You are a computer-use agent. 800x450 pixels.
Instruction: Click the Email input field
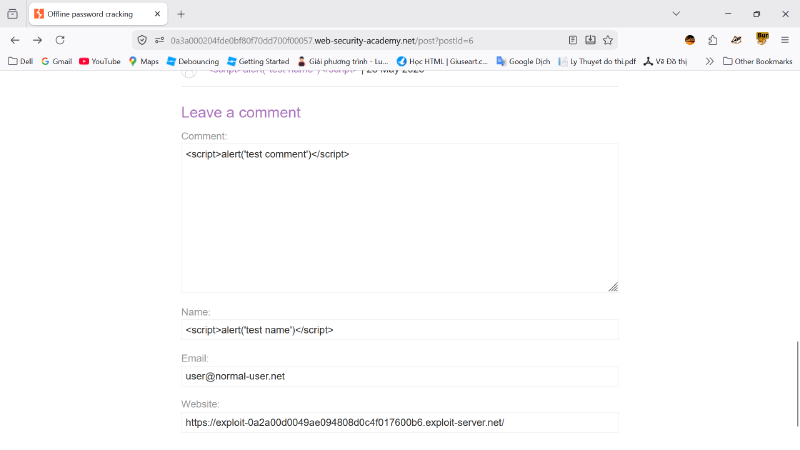(x=399, y=376)
